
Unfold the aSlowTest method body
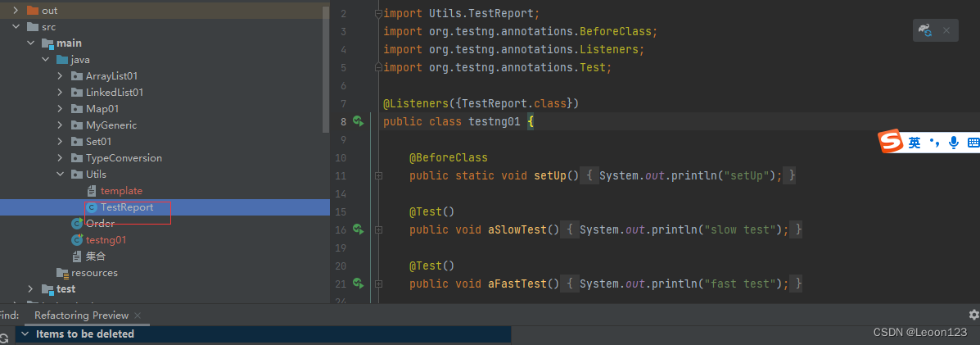click(378, 229)
